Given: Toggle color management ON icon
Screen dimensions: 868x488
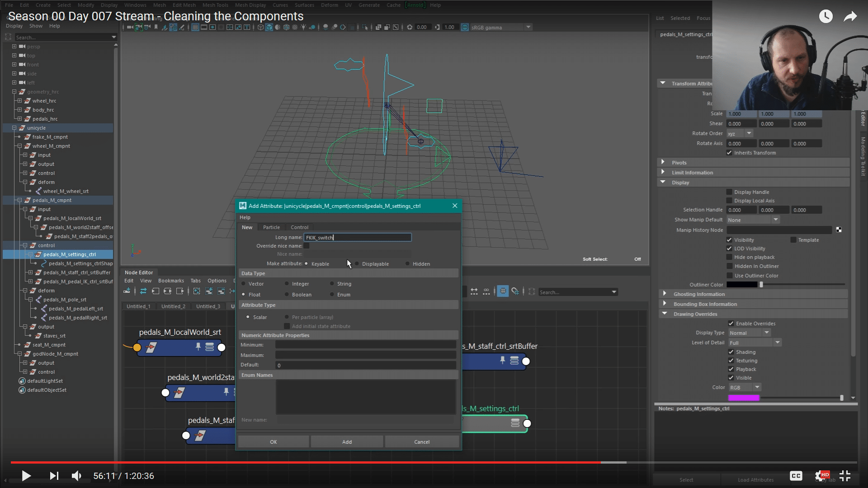Looking at the screenshot, I should [x=465, y=27].
